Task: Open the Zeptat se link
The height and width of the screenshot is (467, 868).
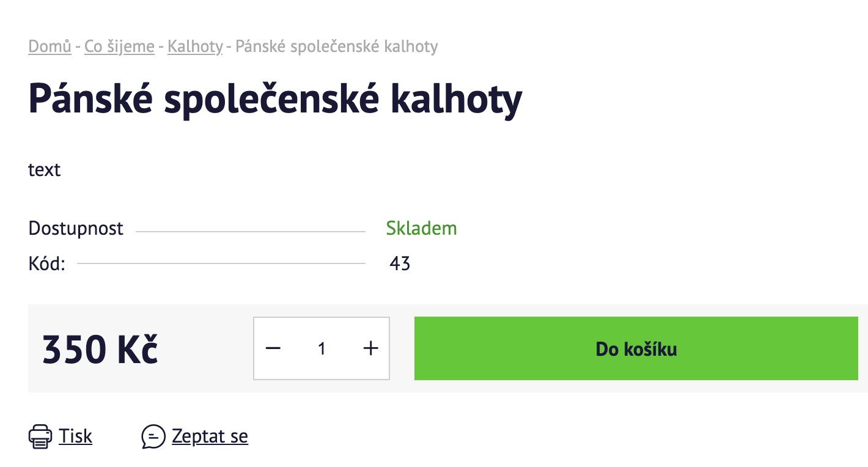Action: pyautogui.click(x=210, y=436)
